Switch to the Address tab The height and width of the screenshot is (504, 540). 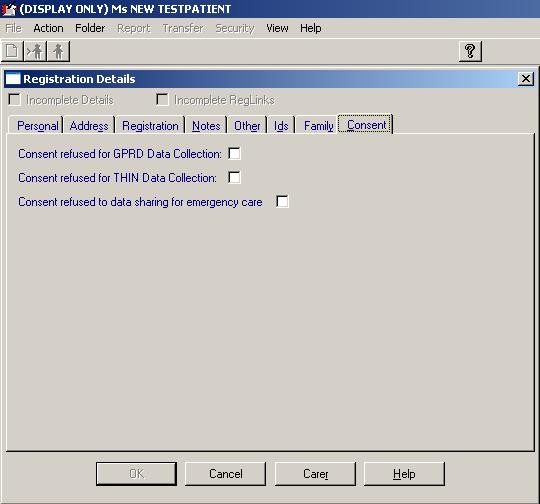click(89, 126)
